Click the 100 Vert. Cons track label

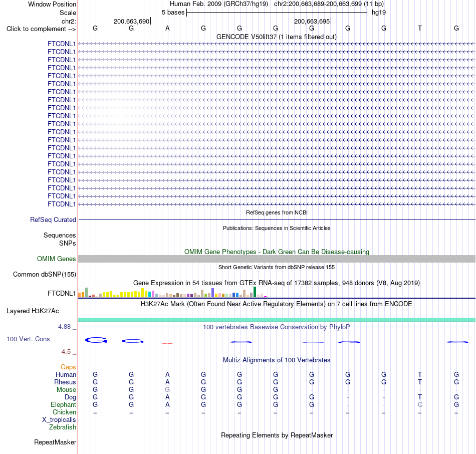tap(28, 339)
